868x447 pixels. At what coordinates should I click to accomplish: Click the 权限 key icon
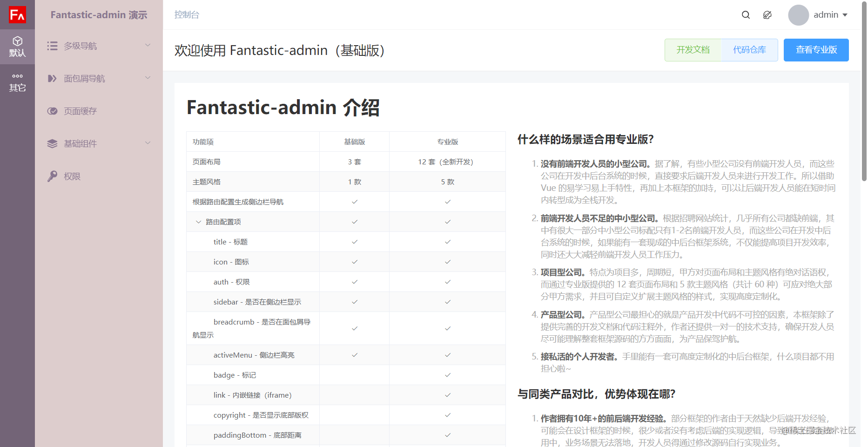pos(52,176)
